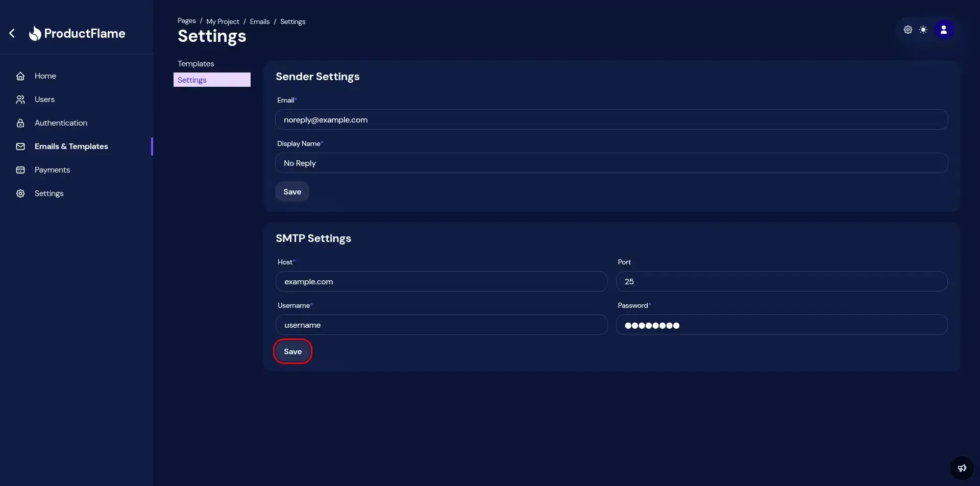The image size is (980, 486).
Task: Click the Emails & Templates envelope icon
Action: 20,147
